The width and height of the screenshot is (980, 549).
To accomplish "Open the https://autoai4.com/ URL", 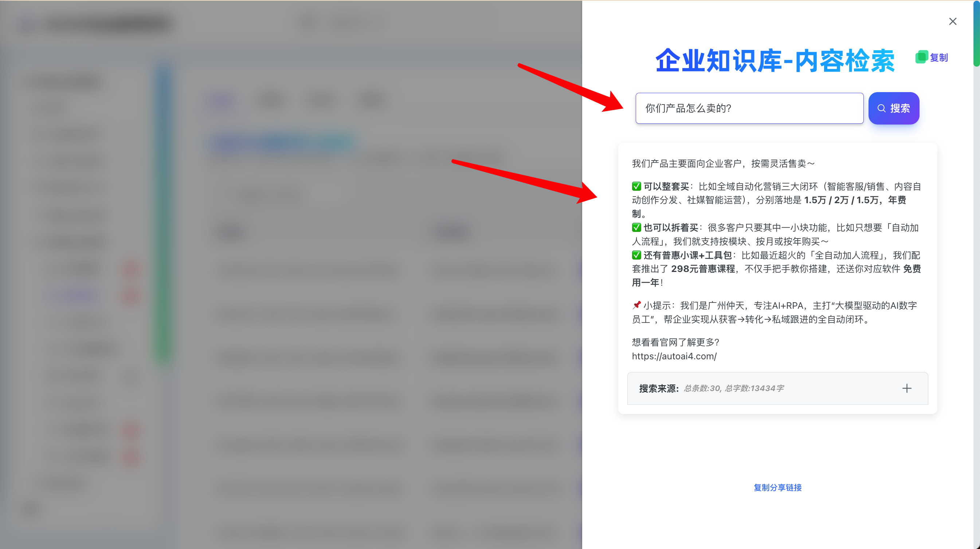I will [674, 356].
